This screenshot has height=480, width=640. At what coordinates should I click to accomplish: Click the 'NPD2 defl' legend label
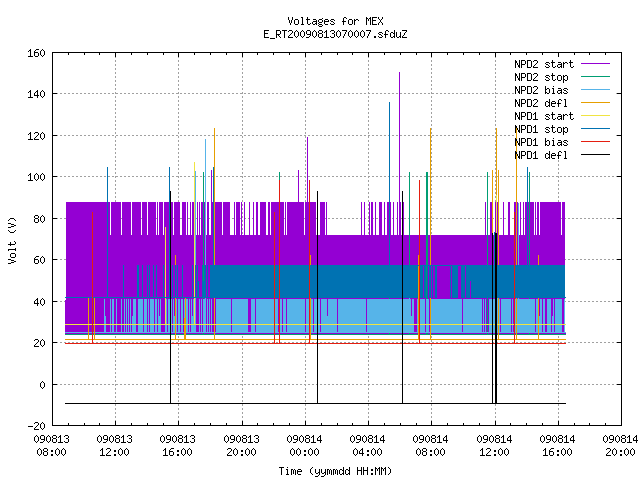(x=541, y=103)
